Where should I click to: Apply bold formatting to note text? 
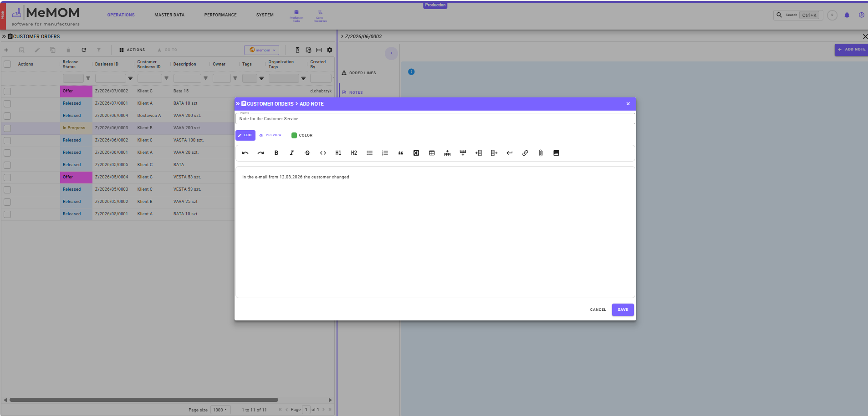click(x=276, y=153)
